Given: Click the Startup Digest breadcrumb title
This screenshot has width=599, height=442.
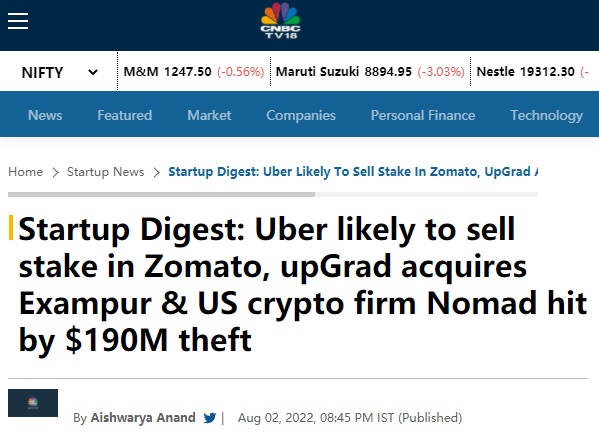Looking at the screenshot, I should (353, 172).
